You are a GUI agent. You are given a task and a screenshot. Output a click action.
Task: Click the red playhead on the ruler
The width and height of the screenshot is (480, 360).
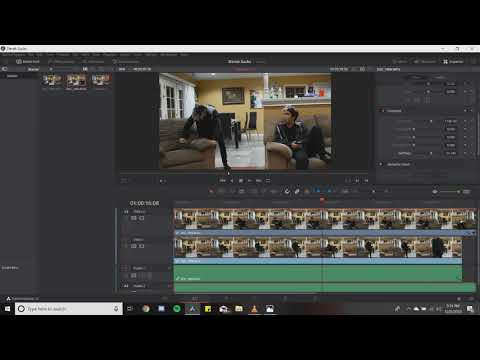coord(322,200)
